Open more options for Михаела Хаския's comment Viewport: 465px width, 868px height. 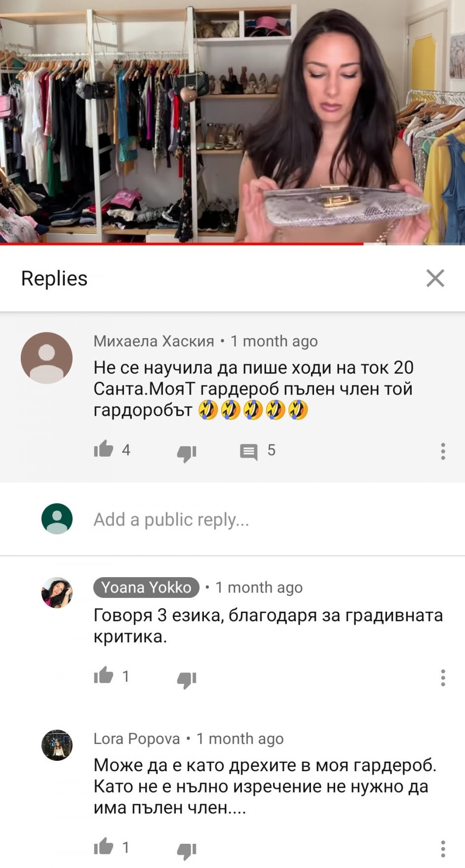pos(443,451)
